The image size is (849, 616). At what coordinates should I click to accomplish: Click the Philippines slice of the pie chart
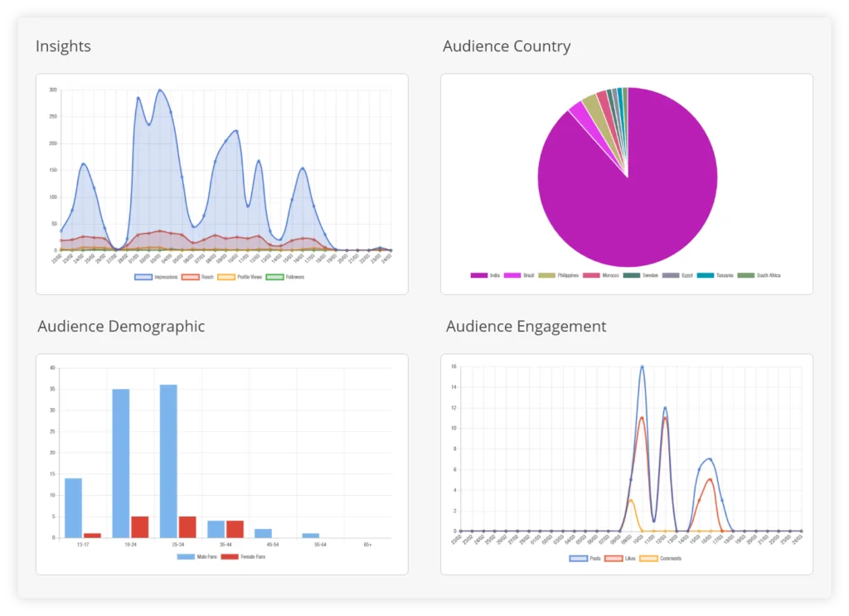[595, 110]
